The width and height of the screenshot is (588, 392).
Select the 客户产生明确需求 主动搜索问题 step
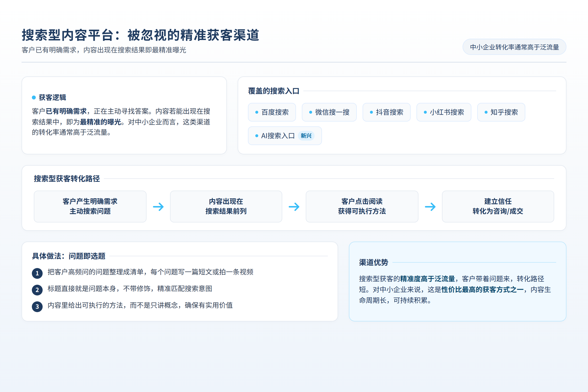(x=90, y=207)
